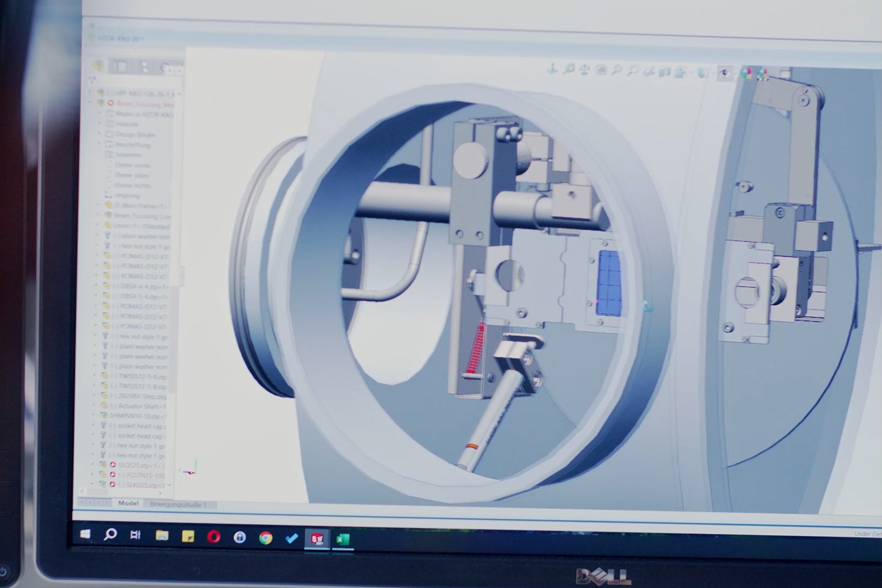The height and width of the screenshot is (588, 882).
Task: Open Google Chrome from the taskbar
Action: (x=266, y=537)
